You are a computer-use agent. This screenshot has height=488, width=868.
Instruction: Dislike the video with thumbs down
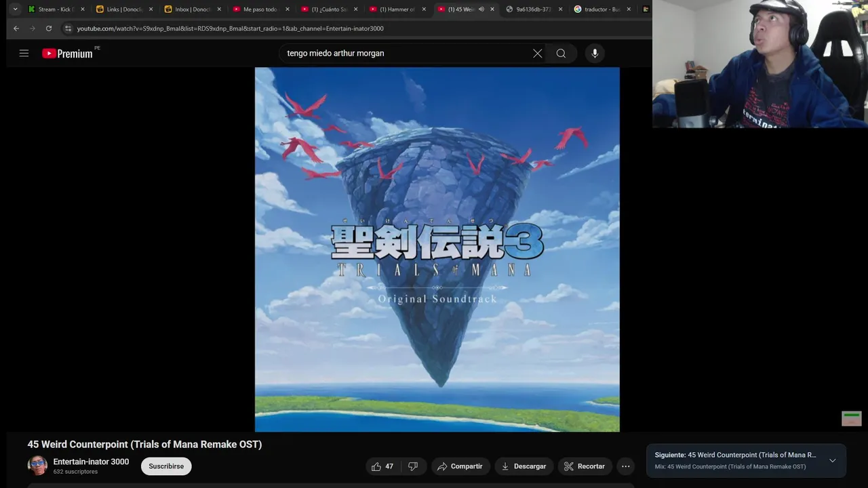pyautogui.click(x=412, y=466)
